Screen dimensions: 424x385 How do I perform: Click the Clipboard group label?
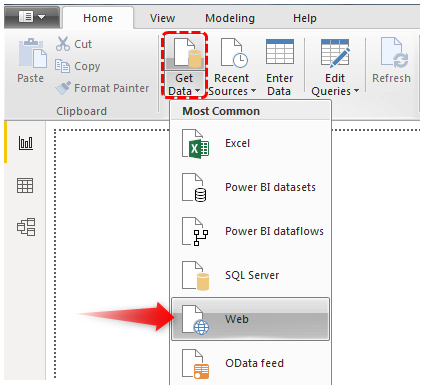[81, 111]
